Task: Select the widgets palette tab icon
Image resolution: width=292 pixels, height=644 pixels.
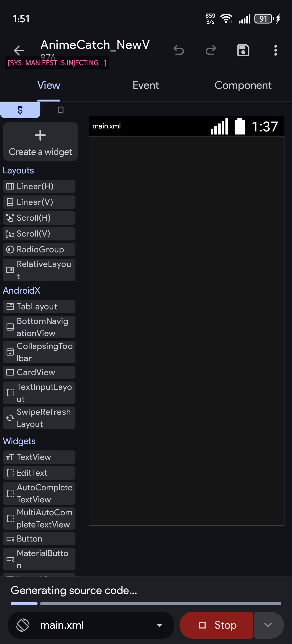Action: pyautogui.click(x=20, y=110)
